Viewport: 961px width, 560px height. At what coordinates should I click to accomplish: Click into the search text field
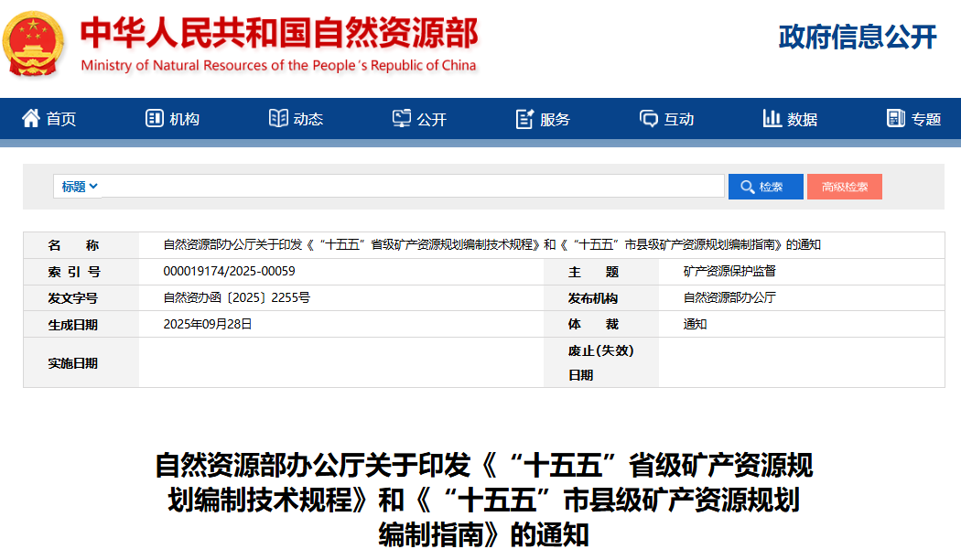[x=412, y=187]
